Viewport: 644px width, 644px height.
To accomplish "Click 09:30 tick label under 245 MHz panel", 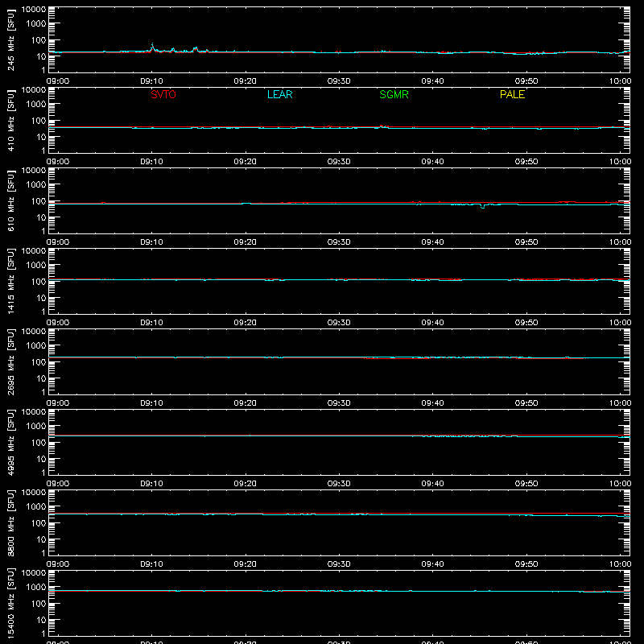I will tap(339, 81).
